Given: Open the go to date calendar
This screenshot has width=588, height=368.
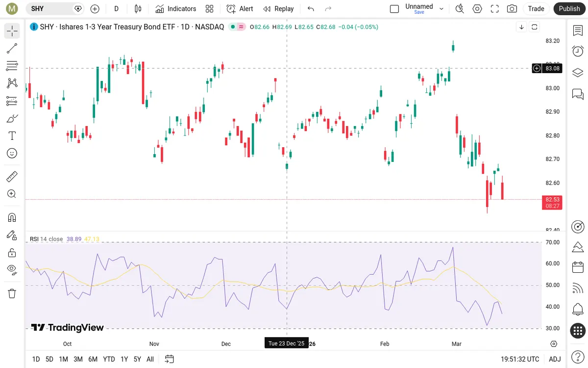Looking at the screenshot, I should point(170,359).
